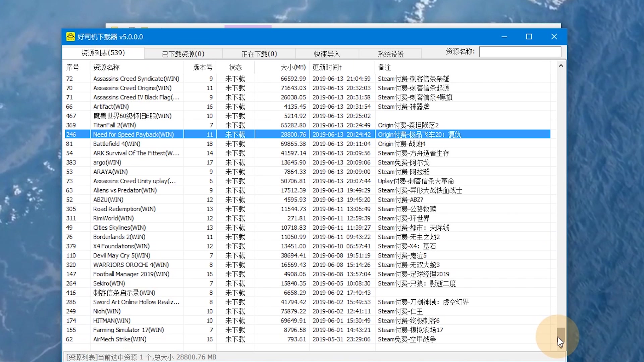The width and height of the screenshot is (644, 362).
Task: Go to the 快速导入 tab
Action: pos(327,54)
